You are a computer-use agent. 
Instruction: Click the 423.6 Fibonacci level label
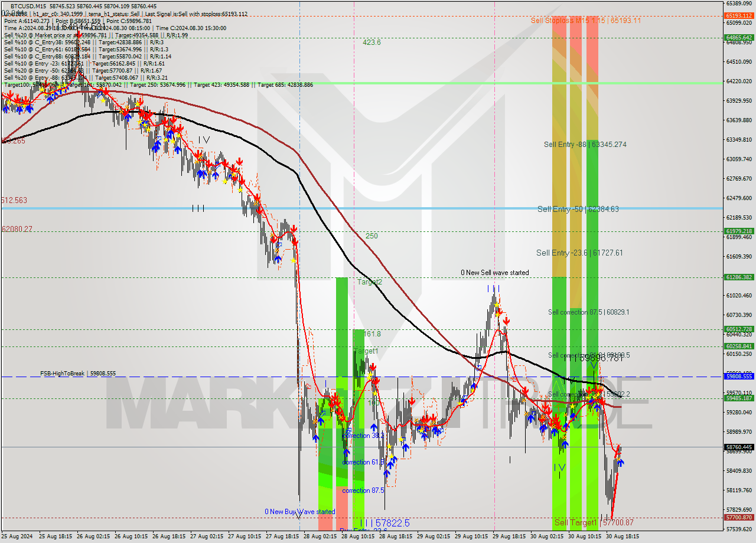click(x=372, y=42)
